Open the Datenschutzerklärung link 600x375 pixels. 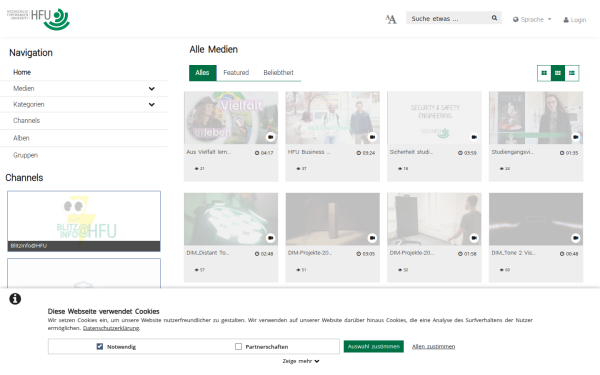point(111,328)
